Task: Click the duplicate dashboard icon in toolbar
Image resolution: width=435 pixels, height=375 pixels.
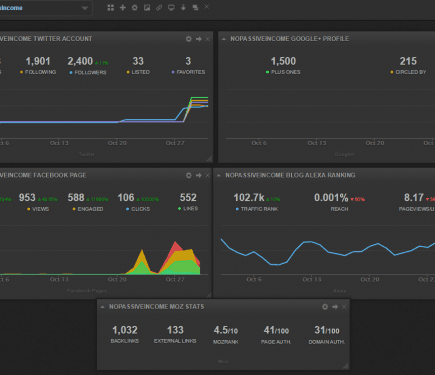Action: [x=195, y=7]
